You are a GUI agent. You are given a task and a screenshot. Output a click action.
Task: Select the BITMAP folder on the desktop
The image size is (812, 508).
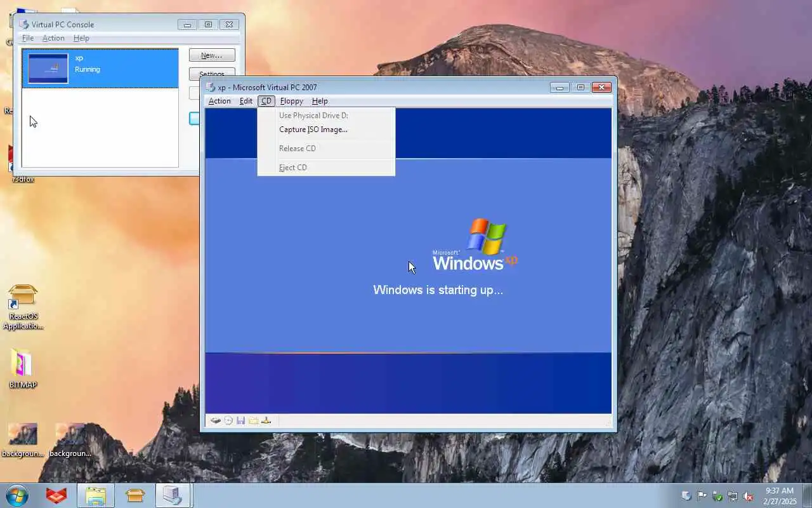[23, 368]
